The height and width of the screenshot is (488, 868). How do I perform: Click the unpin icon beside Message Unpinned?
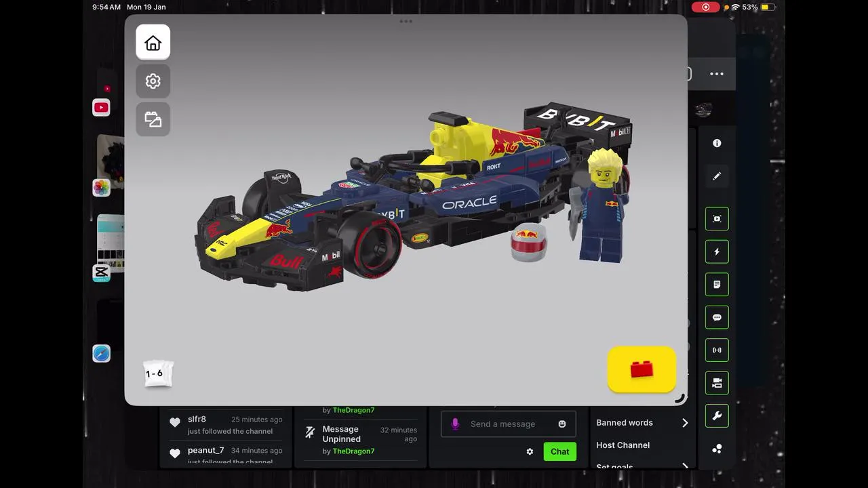310,432
